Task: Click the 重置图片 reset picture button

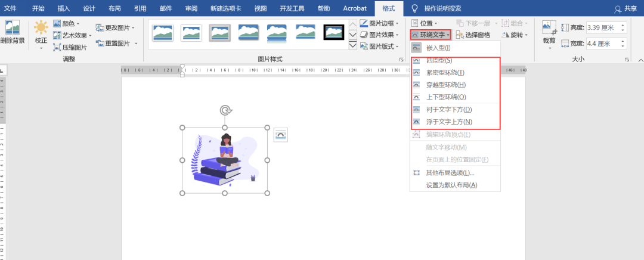Action: (x=113, y=43)
